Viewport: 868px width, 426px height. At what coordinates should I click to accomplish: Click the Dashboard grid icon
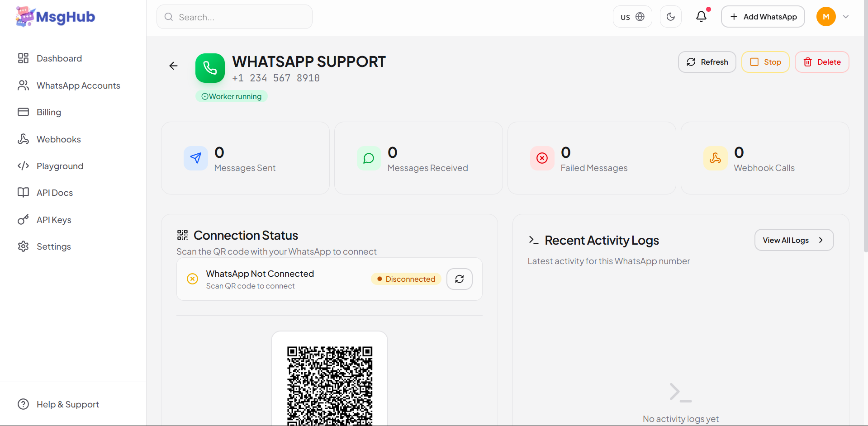pos(23,58)
